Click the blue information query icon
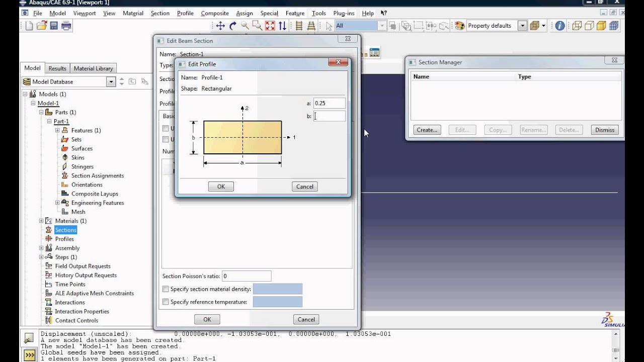This screenshot has width=644, height=362. pyautogui.click(x=560, y=26)
